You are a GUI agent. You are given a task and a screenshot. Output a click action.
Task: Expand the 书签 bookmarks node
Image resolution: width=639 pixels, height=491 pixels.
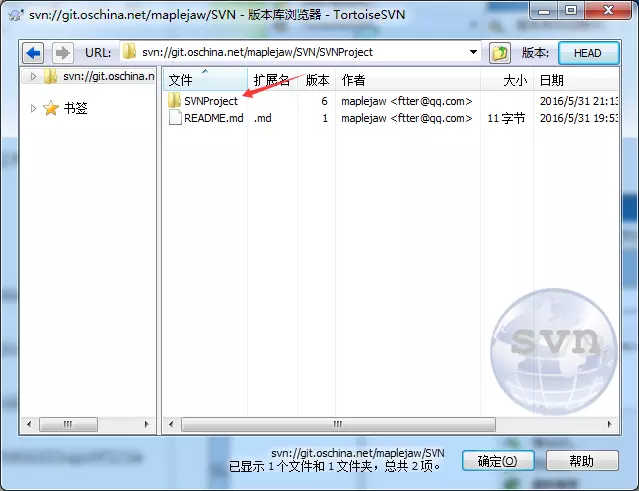tap(33, 108)
